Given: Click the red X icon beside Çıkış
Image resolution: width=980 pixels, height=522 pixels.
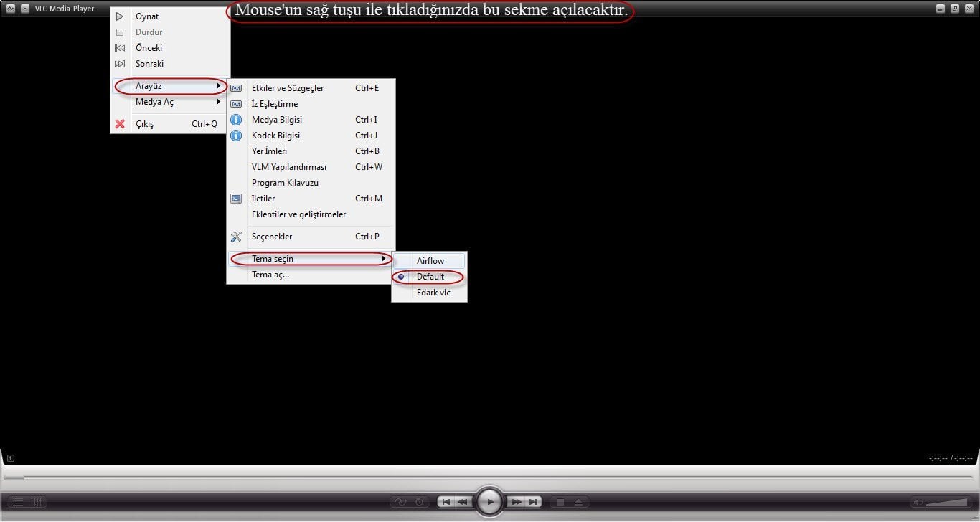Looking at the screenshot, I should coord(120,124).
